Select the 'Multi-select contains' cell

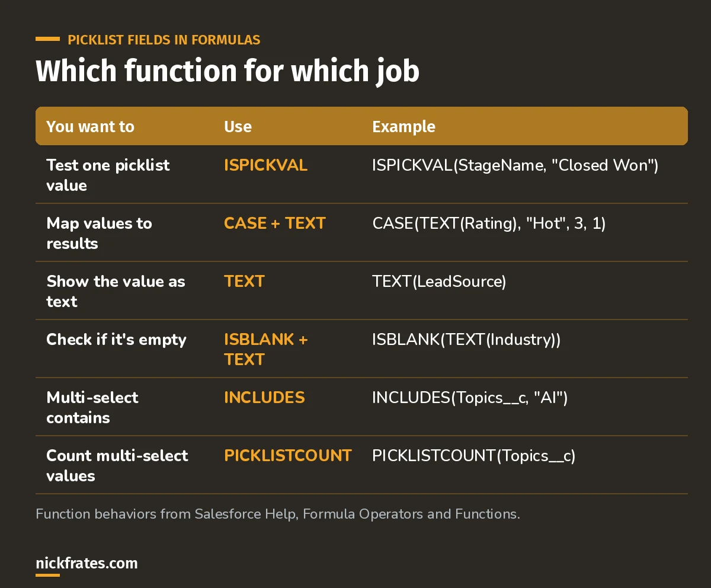(92, 407)
